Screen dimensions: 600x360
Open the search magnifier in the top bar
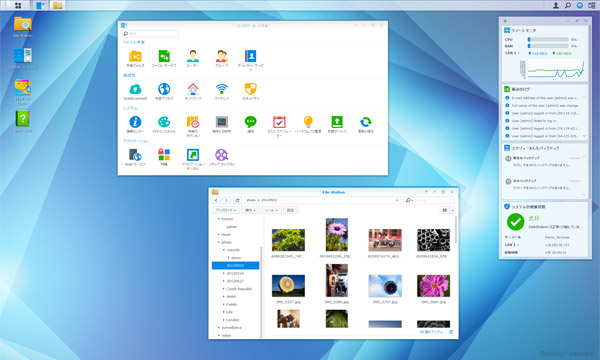[x=568, y=5]
